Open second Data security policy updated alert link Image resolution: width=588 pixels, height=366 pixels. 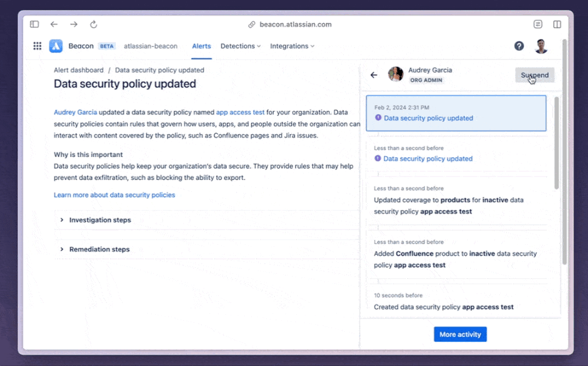(428, 159)
